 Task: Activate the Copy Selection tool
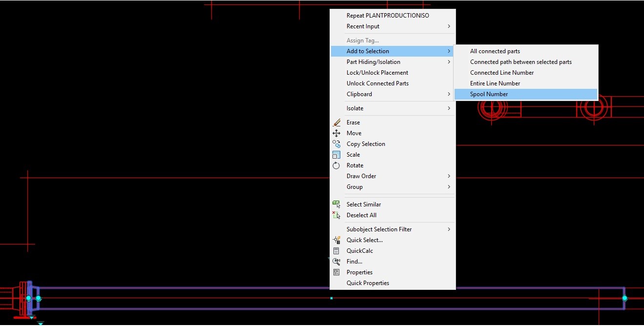365,143
